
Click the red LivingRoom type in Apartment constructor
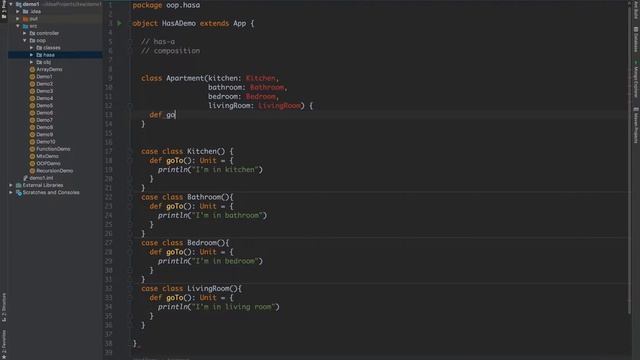coord(279,106)
